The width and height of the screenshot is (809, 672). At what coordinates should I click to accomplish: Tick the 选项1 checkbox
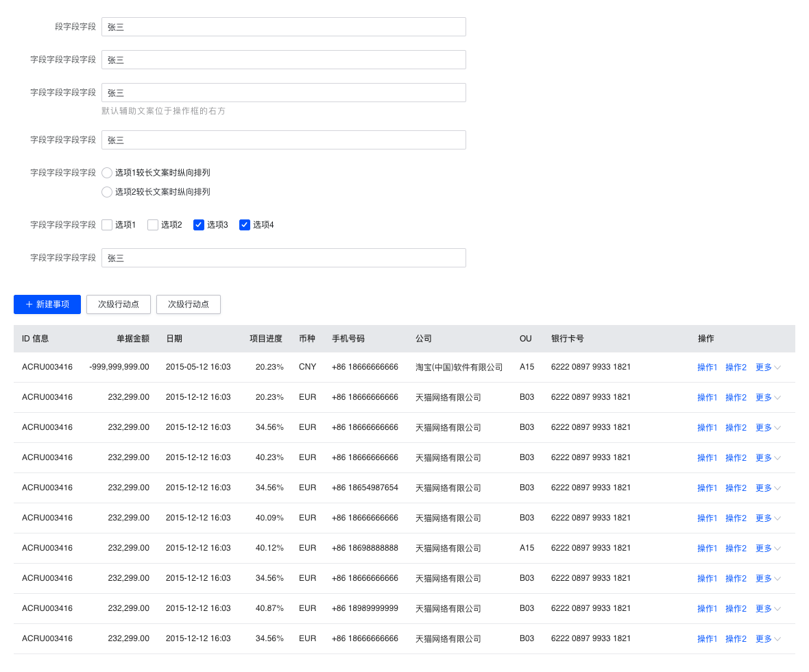107,225
